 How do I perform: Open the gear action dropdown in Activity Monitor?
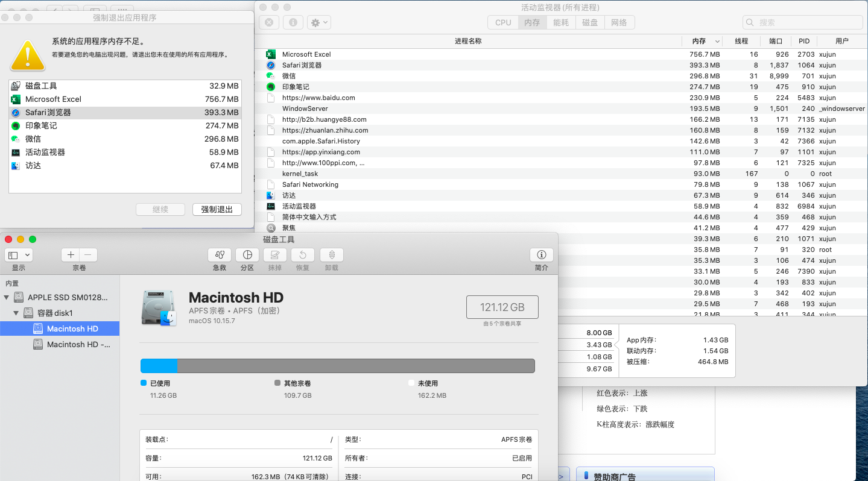[318, 22]
